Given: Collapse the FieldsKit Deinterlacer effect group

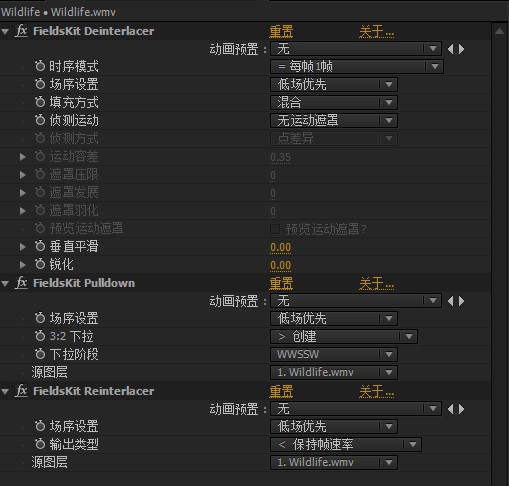Looking at the screenshot, I should pyautogui.click(x=5, y=32).
